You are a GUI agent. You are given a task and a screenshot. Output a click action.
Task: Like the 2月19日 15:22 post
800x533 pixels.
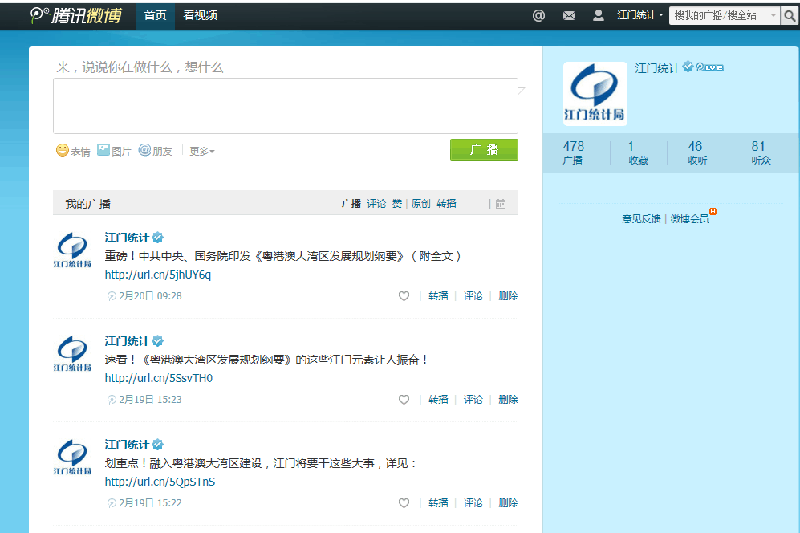(404, 503)
